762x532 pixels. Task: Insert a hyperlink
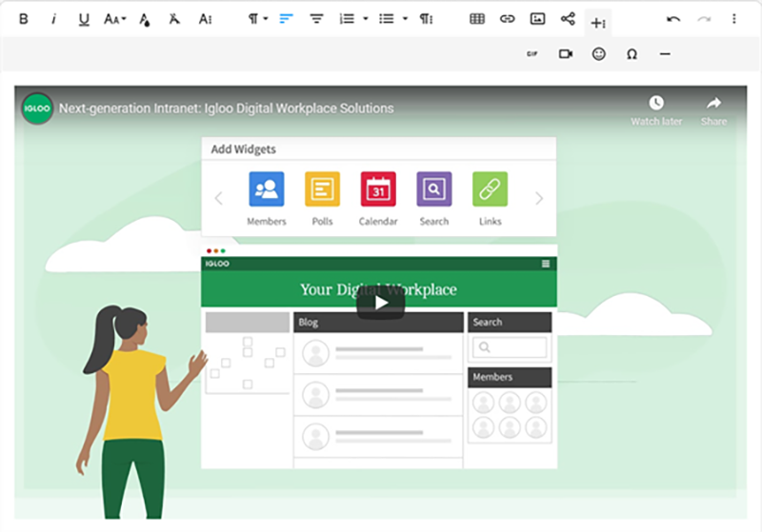pos(508,19)
